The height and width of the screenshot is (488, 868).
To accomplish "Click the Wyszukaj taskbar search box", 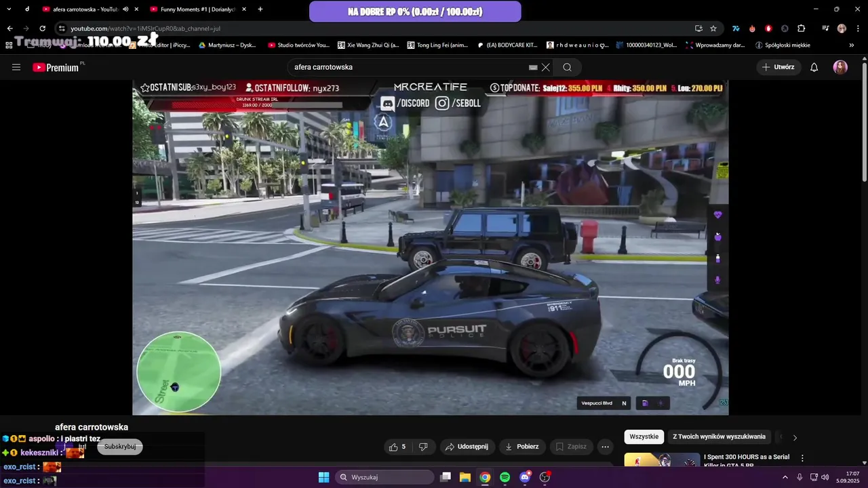I will [x=384, y=477].
